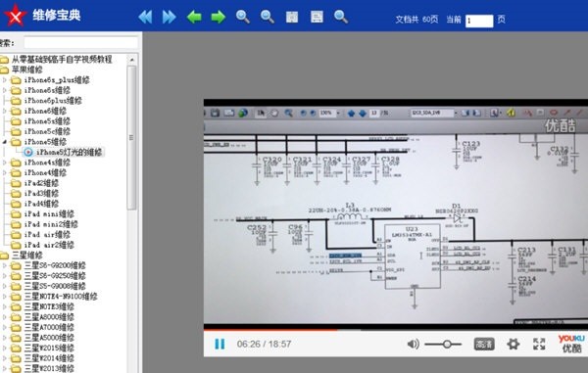This screenshot has height=373, width=588.
Task: Click the search box in left panel
Action: [80, 42]
